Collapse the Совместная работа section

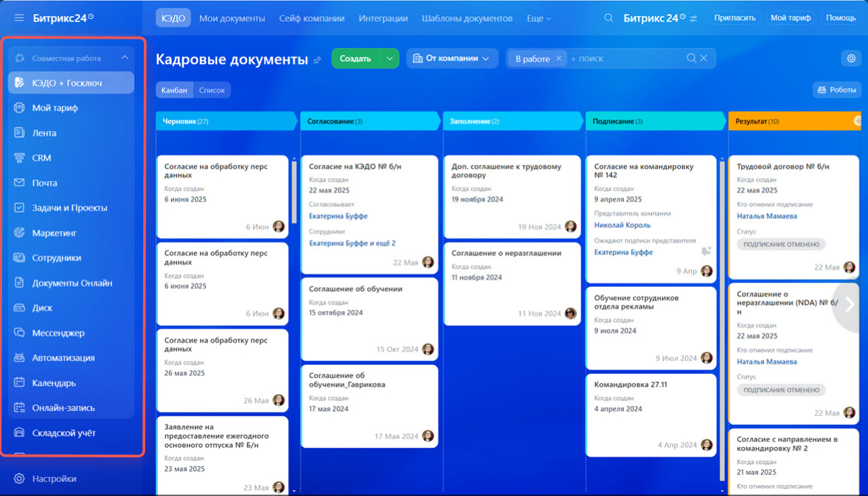(125, 58)
